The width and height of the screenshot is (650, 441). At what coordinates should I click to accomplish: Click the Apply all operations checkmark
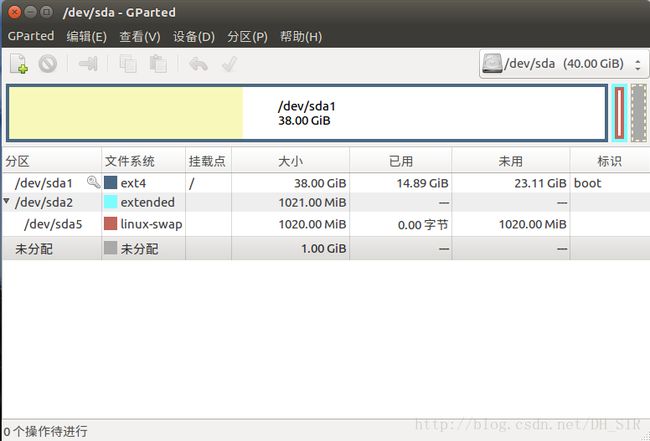[x=229, y=64]
